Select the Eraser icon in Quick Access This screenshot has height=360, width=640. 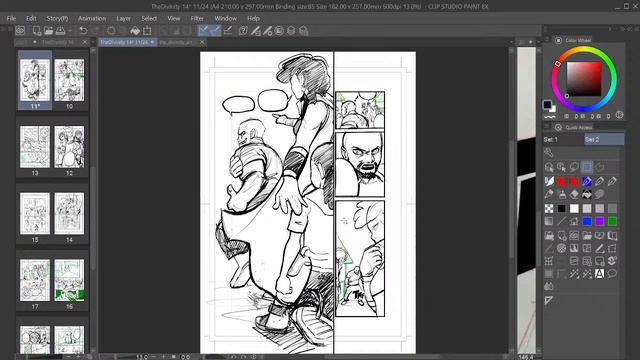click(x=574, y=194)
